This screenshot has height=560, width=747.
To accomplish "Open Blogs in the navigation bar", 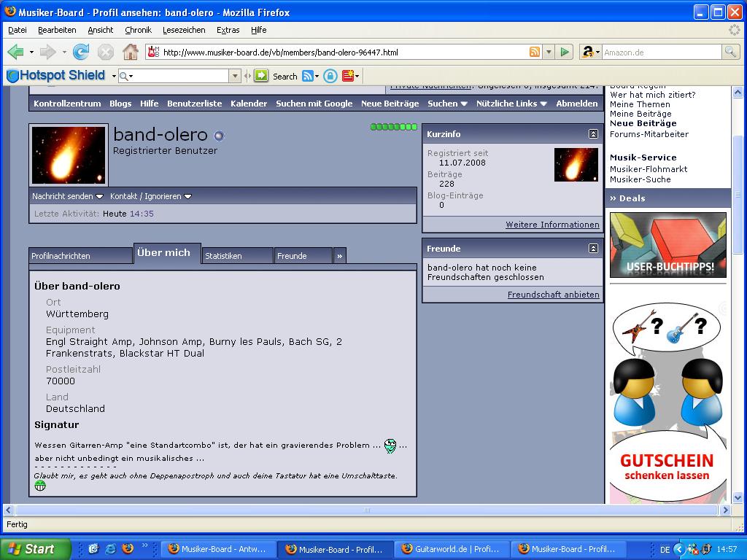I will (x=120, y=104).
